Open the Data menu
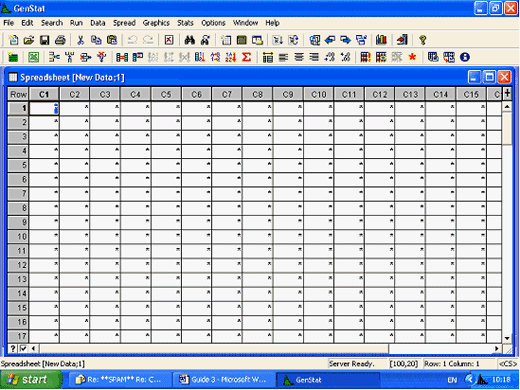Screen dimensions: 520x390 [98, 23]
